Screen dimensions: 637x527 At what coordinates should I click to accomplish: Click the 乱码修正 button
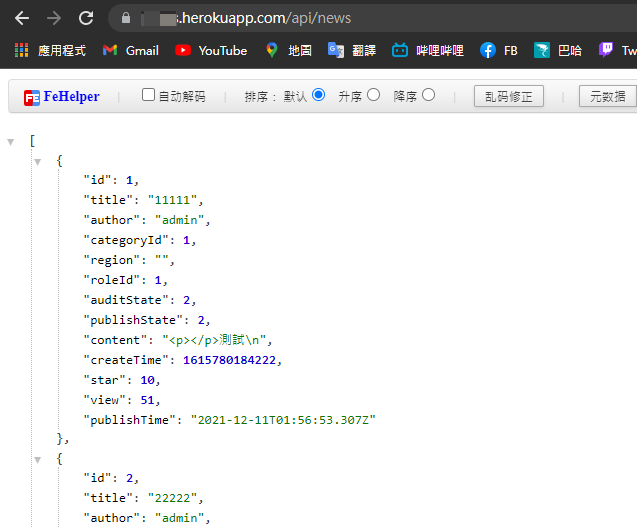point(509,96)
